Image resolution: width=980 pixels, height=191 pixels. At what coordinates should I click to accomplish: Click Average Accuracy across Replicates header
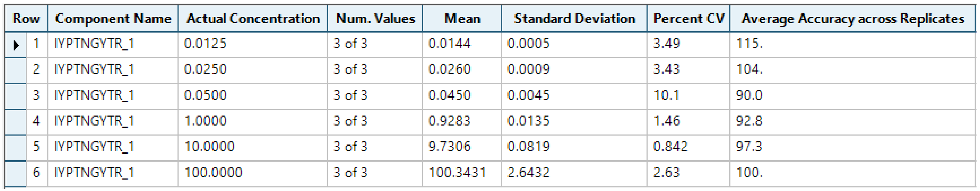click(x=853, y=18)
